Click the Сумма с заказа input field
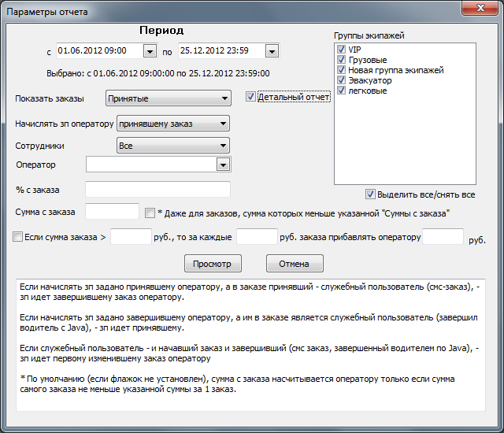The image size is (504, 433). [112, 212]
